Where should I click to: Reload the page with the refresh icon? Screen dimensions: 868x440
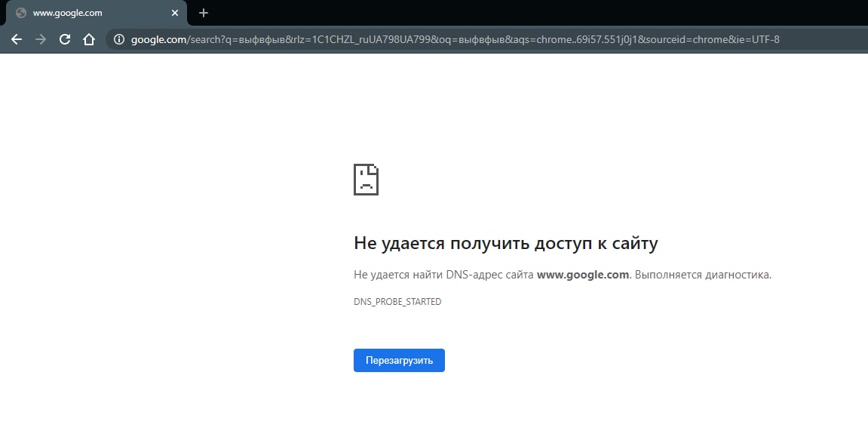(x=65, y=39)
